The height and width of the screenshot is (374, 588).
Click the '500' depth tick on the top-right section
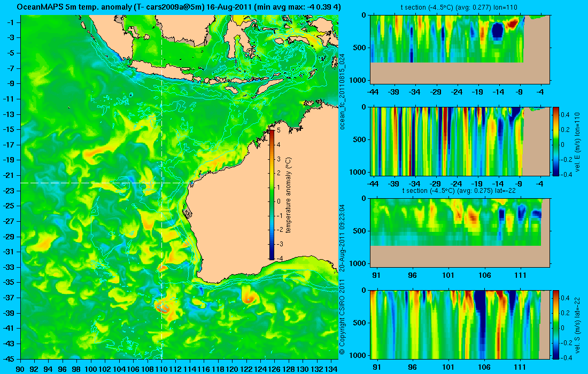(360, 48)
